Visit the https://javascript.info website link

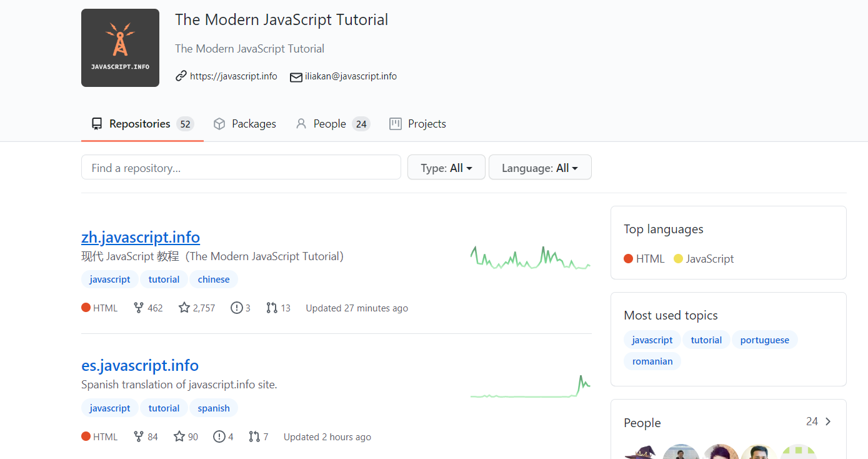click(x=233, y=76)
